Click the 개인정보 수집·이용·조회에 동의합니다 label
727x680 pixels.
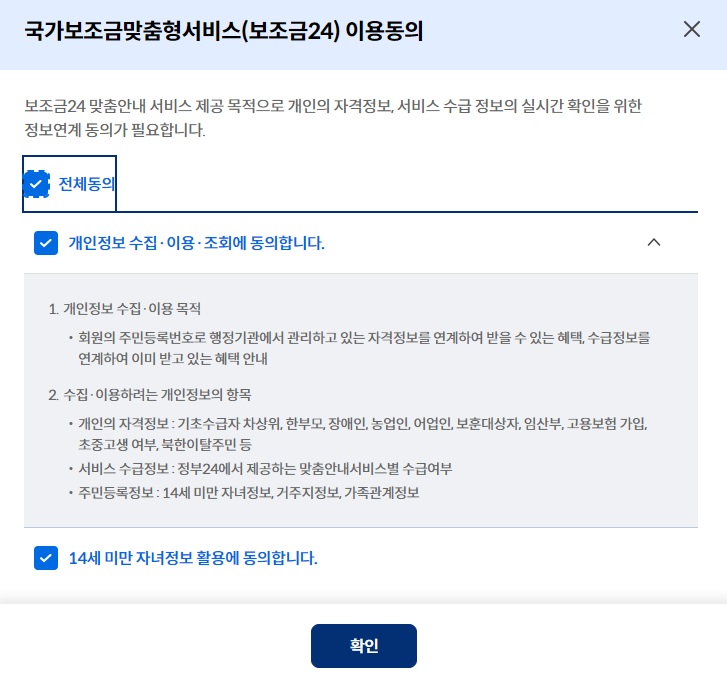click(197, 243)
